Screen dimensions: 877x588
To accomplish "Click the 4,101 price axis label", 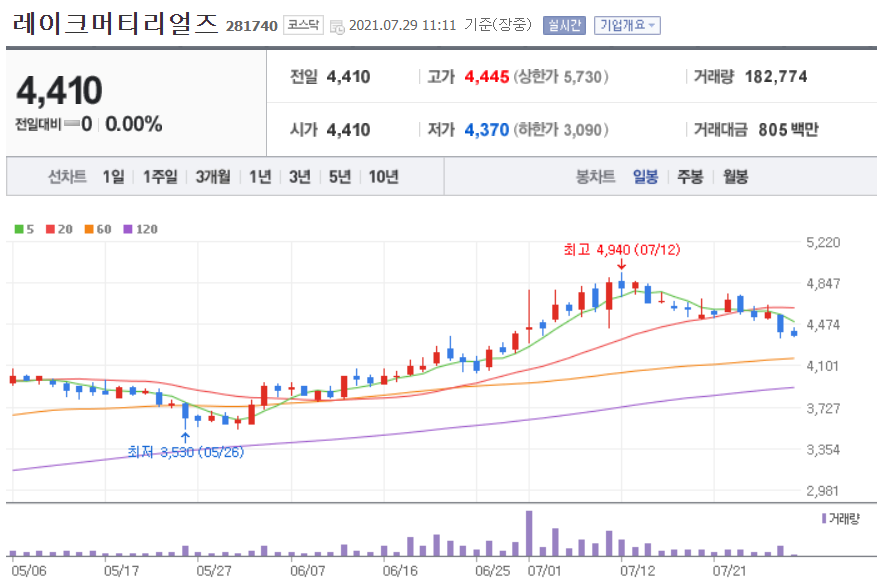I will click(x=823, y=366).
